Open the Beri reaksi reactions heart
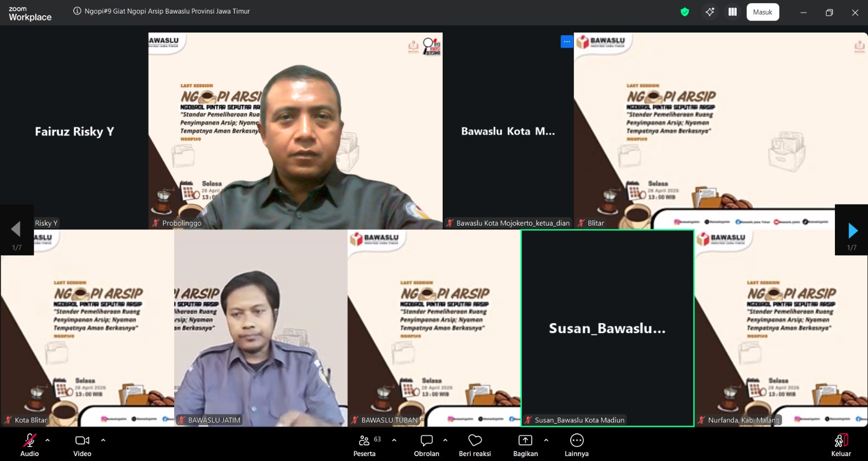Screen dimensions: 868x461 coord(475,440)
